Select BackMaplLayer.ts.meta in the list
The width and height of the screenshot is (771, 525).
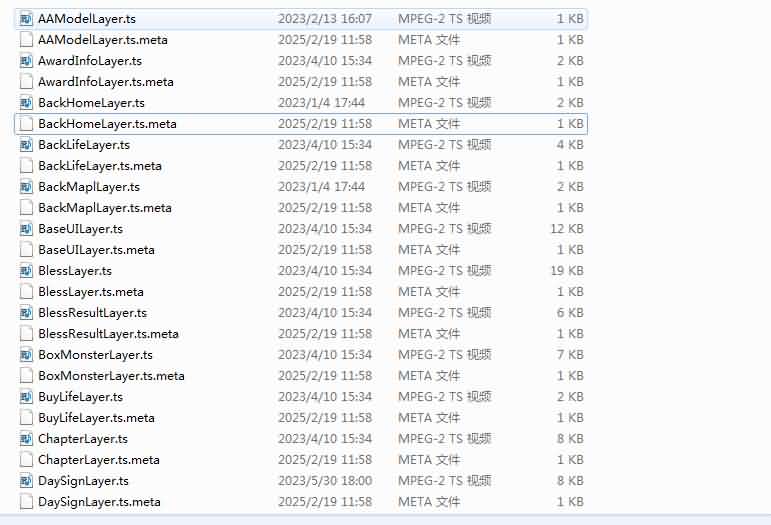click(x=105, y=208)
